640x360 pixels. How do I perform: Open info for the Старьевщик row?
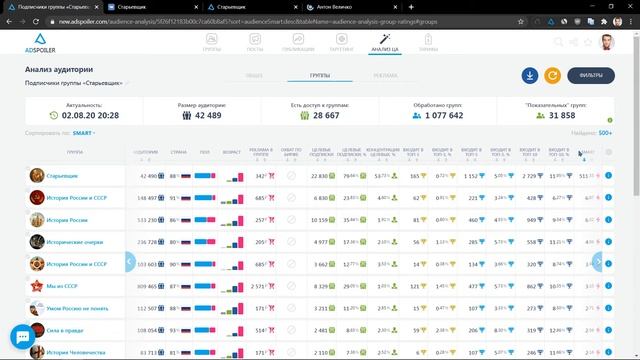608,176
